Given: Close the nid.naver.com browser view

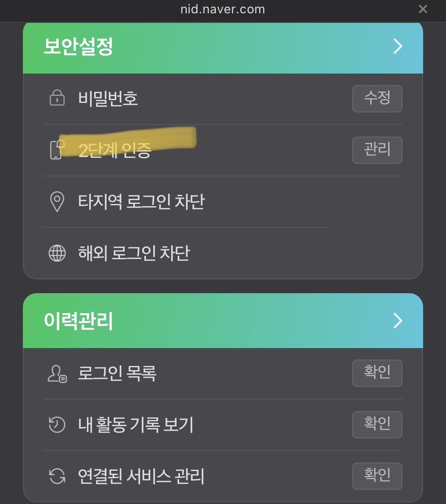Looking at the screenshot, I should (423, 9).
